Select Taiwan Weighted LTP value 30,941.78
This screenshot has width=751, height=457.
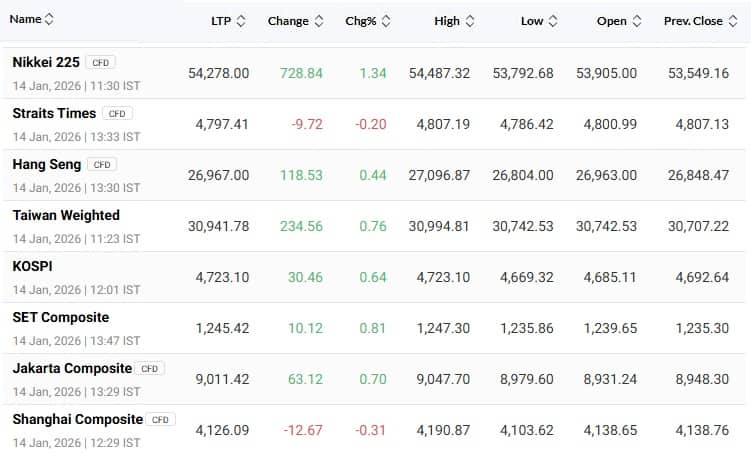(x=218, y=227)
